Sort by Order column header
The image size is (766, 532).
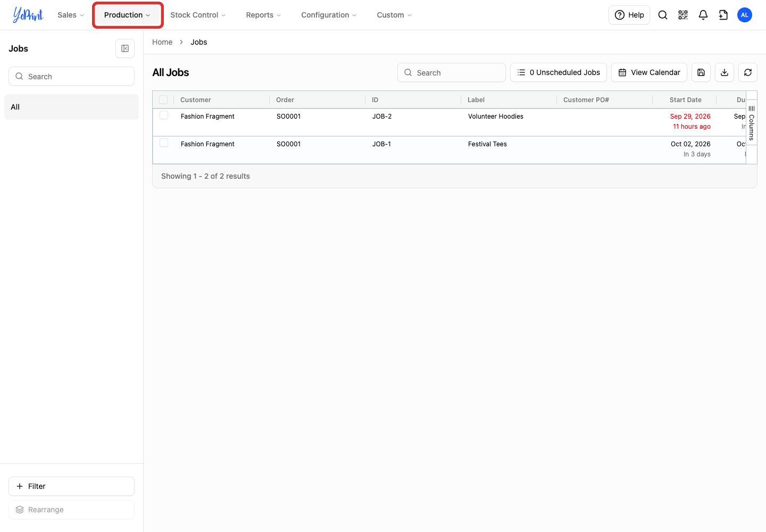tap(285, 99)
